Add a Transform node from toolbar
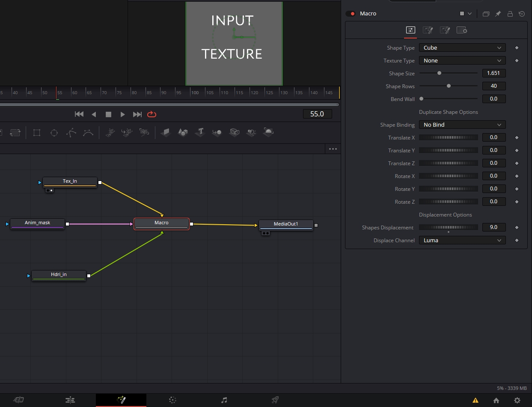 coord(15,132)
